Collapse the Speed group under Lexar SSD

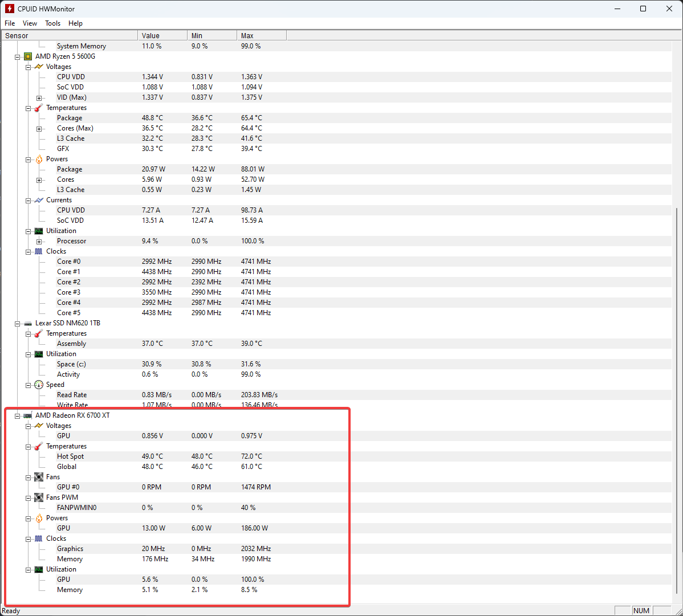29,385
